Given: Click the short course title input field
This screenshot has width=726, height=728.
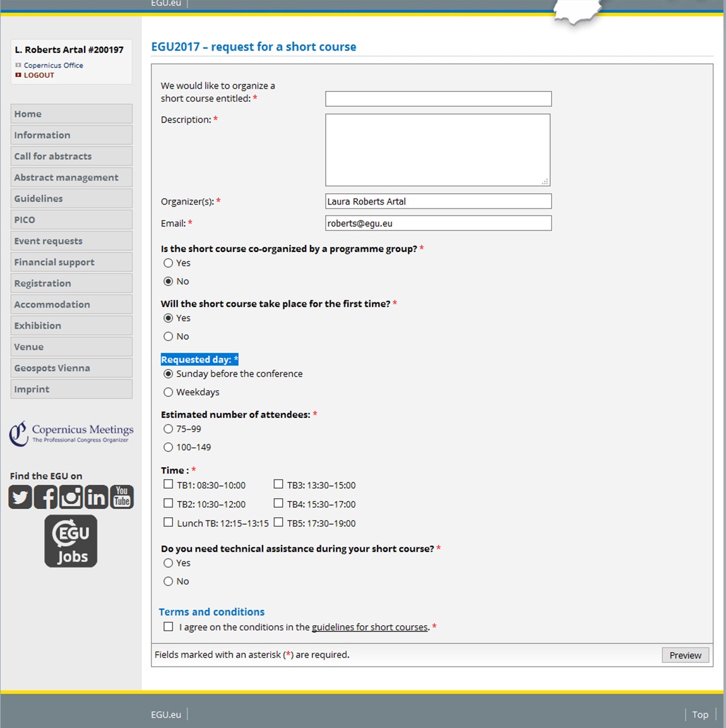Looking at the screenshot, I should tap(438, 98).
